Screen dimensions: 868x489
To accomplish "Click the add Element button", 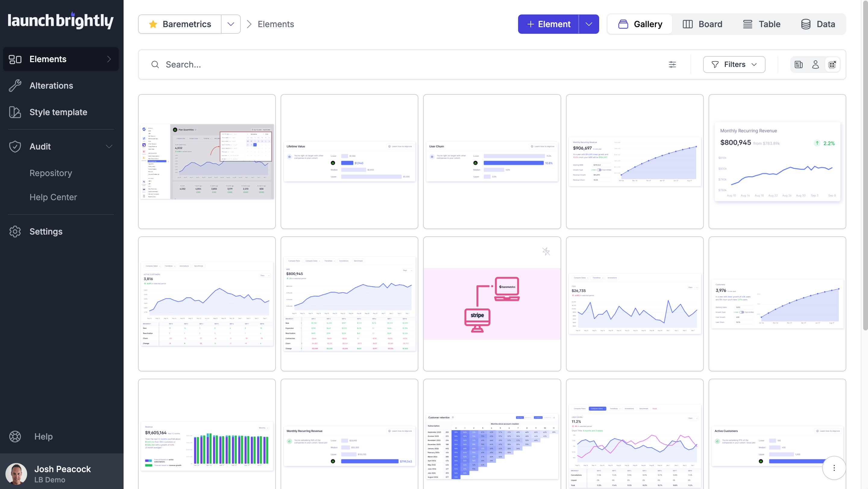I will tap(549, 24).
